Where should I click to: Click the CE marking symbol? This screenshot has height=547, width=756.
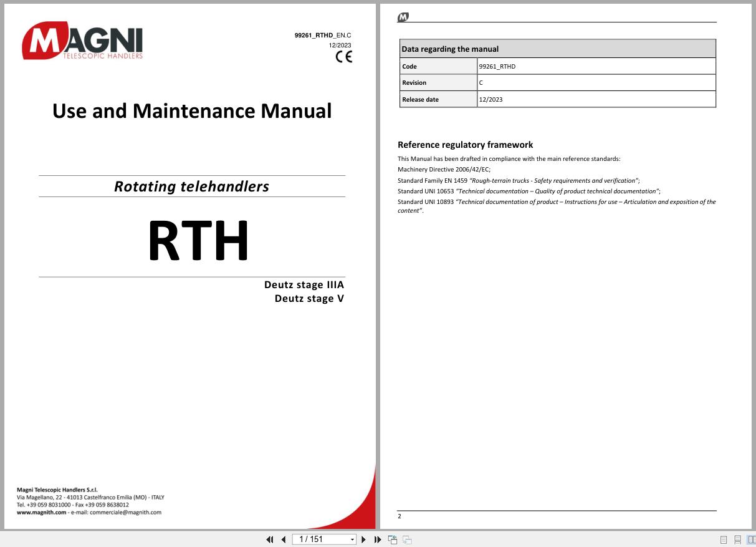343,57
